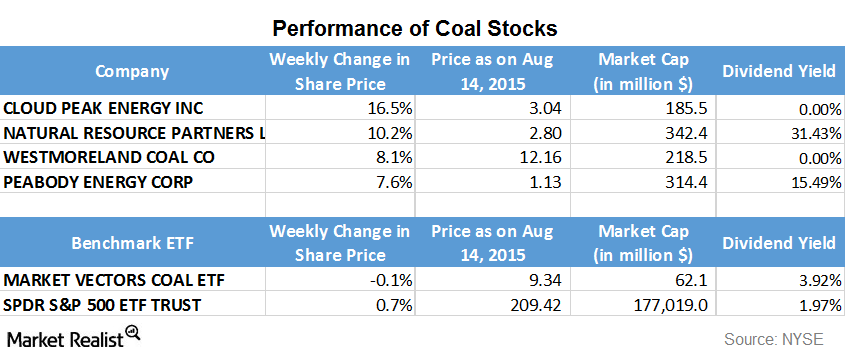Select the Cloud Peak Energy Inc row

pyautogui.click(x=421, y=108)
